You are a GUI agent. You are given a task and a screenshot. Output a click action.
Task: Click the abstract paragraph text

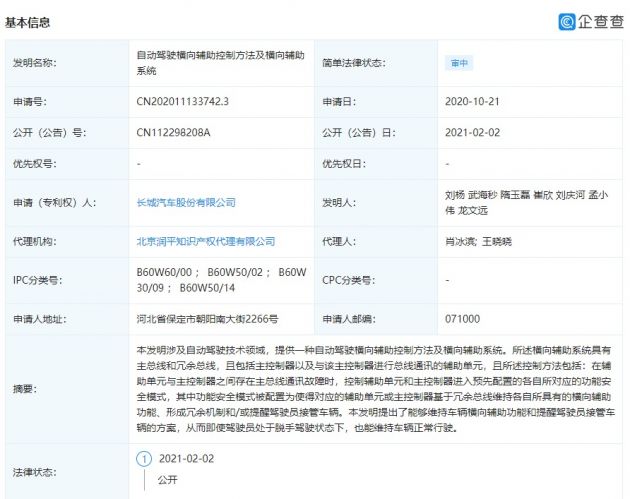[375, 389]
